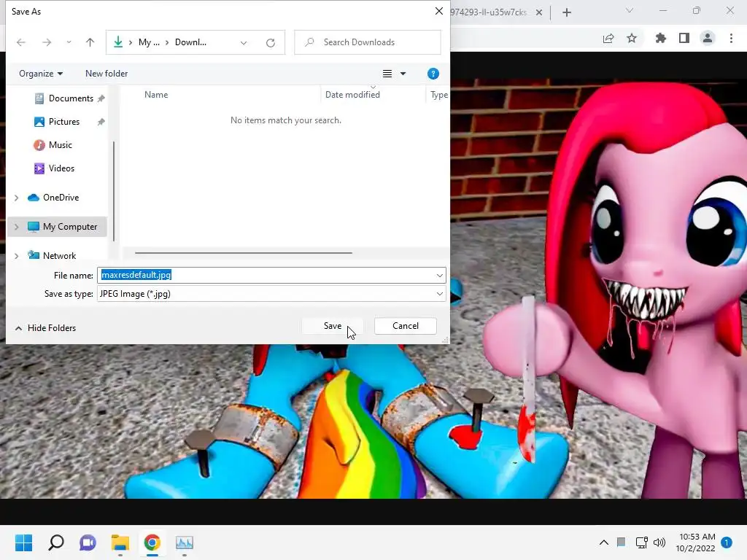The height and width of the screenshot is (560, 747).
Task: Click the Forward arrow in Save As dialog
Action: pos(47,42)
